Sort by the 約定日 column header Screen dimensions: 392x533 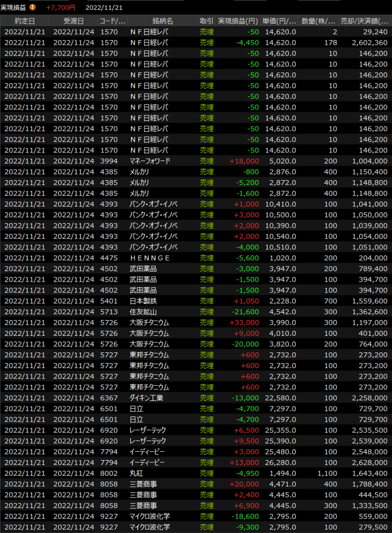25,21
